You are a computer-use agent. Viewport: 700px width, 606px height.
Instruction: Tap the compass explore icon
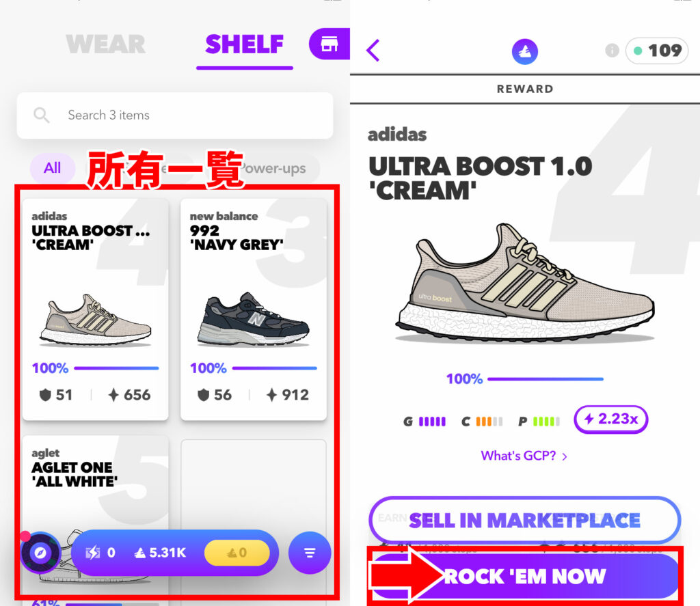point(40,553)
